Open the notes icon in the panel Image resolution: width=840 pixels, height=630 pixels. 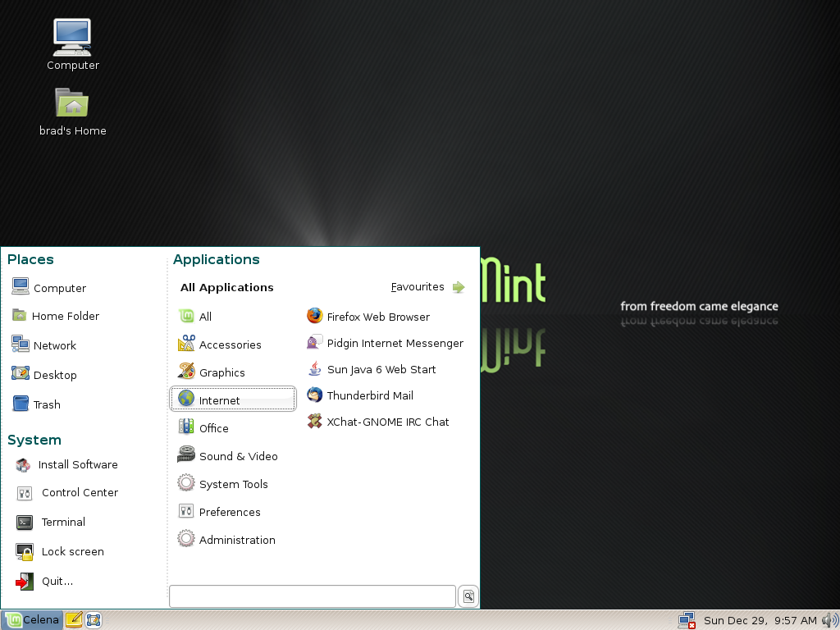(74, 620)
